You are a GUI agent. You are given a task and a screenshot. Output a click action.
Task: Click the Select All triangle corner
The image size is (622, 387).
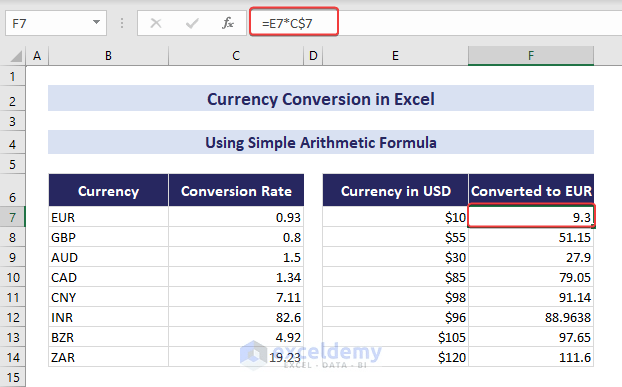point(16,56)
